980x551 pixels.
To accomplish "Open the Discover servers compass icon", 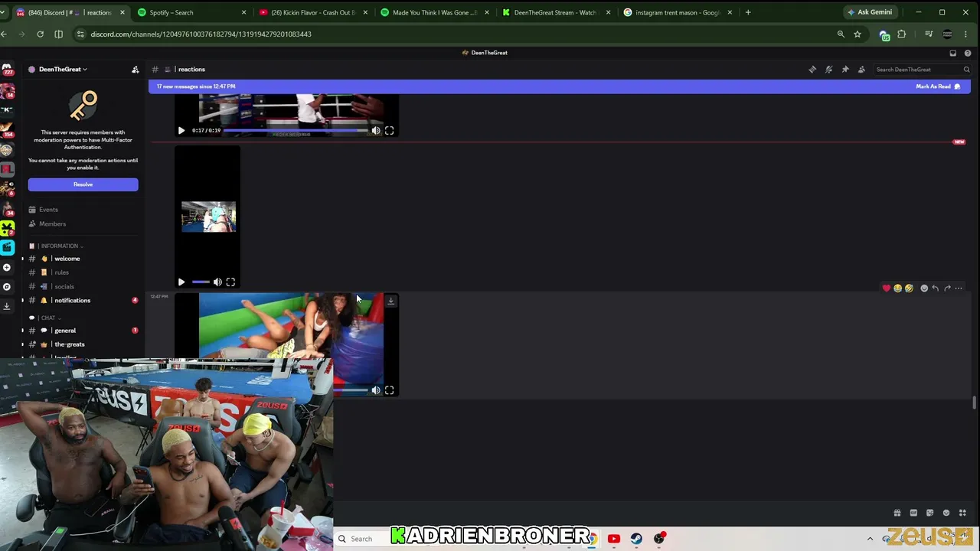I will (7, 287).
